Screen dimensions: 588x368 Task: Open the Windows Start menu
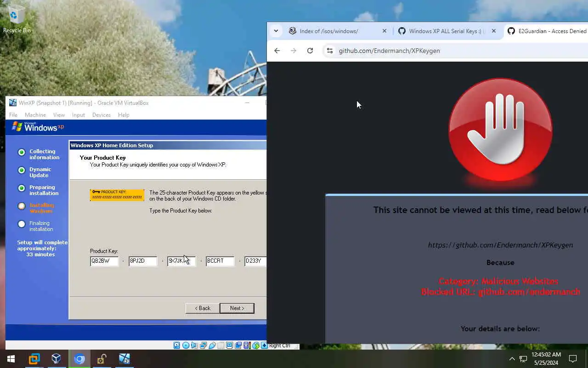(x=11, y=359)
